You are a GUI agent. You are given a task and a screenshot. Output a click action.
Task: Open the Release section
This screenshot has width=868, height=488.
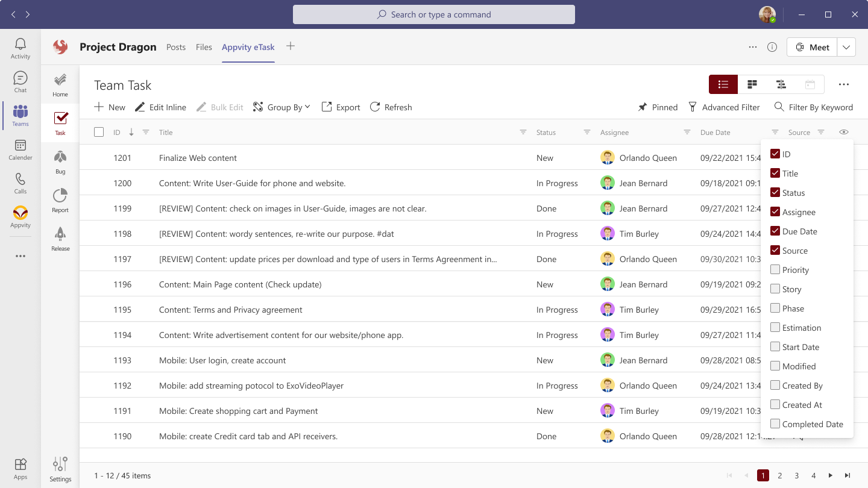click(60, 237)
